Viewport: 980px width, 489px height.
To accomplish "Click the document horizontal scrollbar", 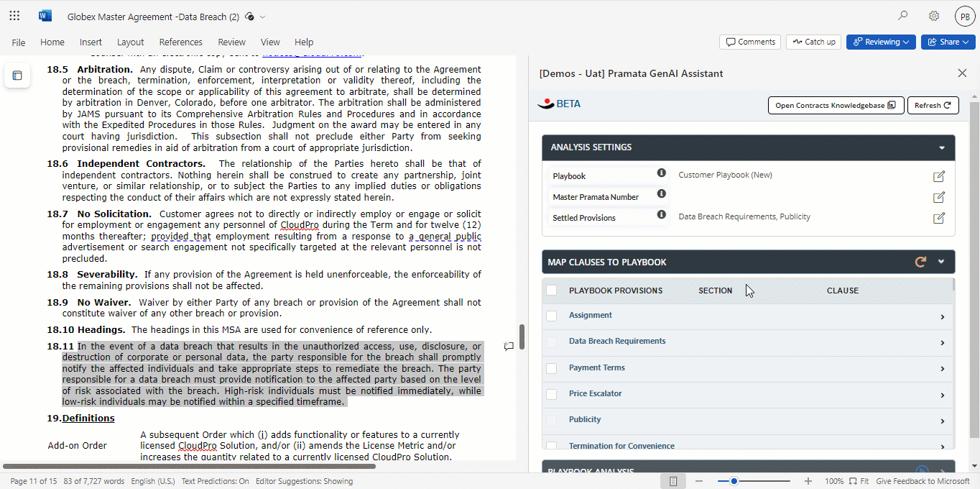I will coord(190,466).
